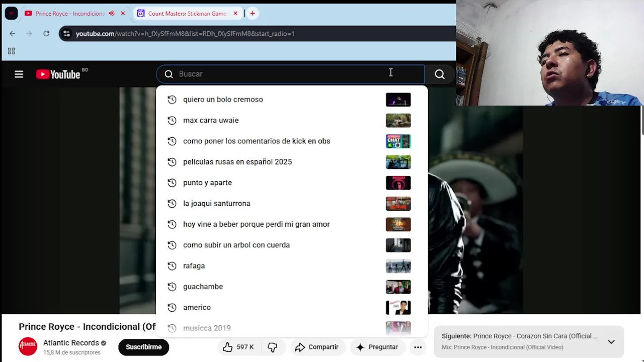Select suggestion 'punto y aparte'
644x362 pixels.
[292, 183]
